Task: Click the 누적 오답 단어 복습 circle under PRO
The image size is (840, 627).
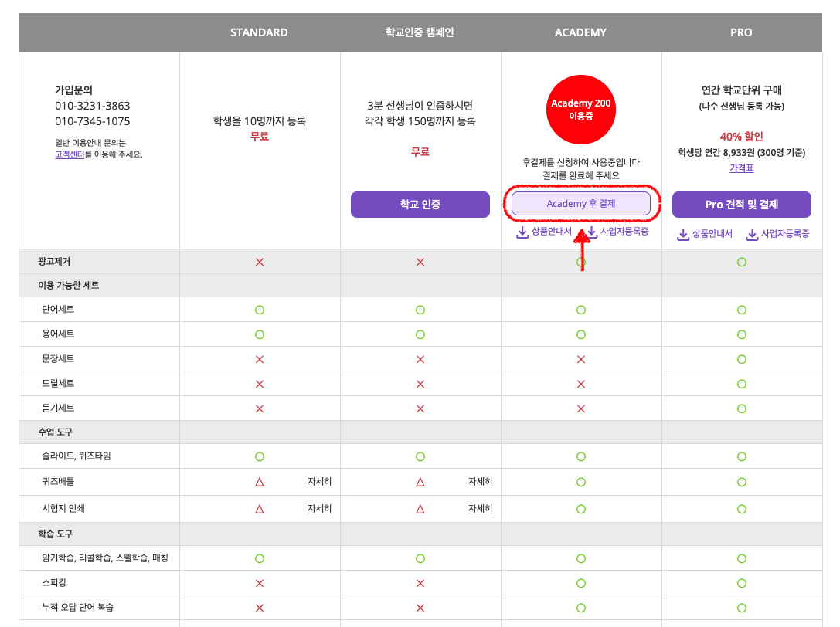Action: pos(741,608)
